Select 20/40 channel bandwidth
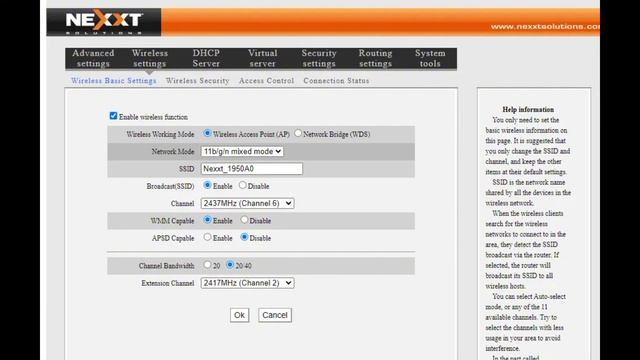This screenshot has width=640, height=360. (x=230, y=264)
